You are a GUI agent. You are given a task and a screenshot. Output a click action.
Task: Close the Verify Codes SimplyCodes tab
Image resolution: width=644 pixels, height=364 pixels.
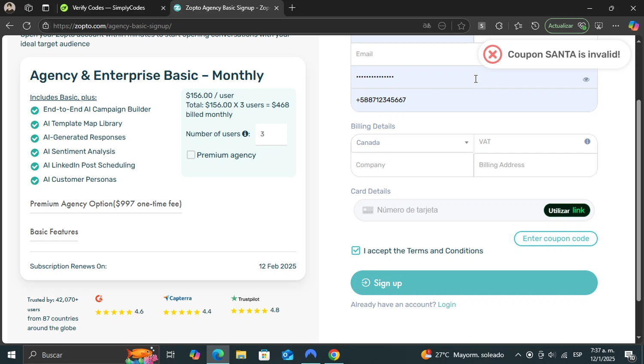pos(163,8)
